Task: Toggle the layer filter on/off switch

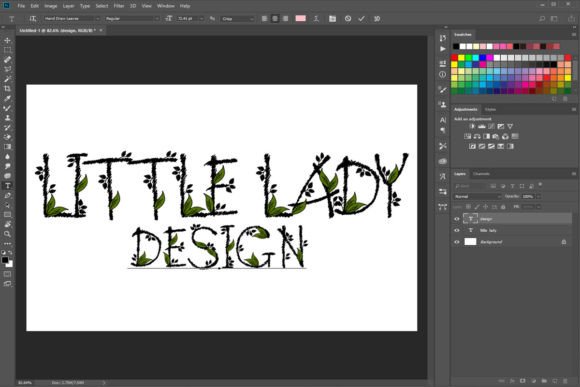Action: (x=540, y=184)
